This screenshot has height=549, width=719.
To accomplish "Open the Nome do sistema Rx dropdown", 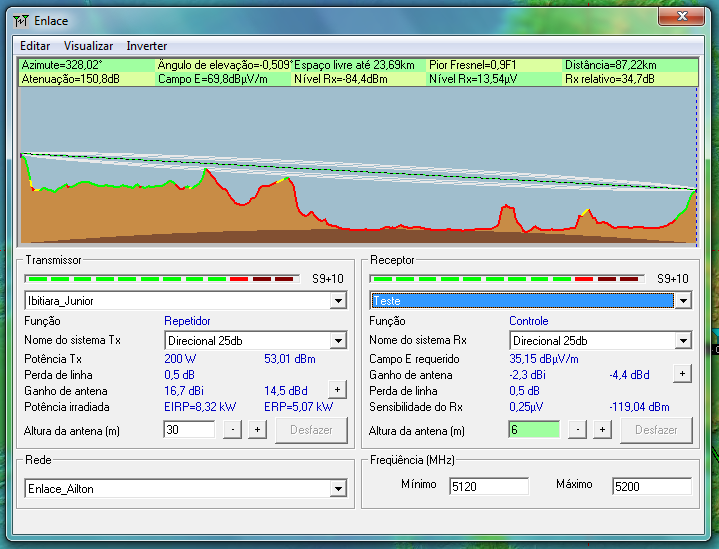I will tap(683, 341).
